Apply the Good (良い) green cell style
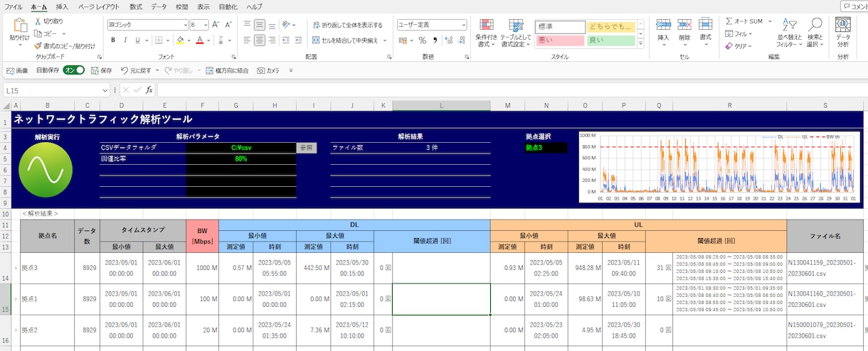Screen dimensions: 868x351 (610, 40)
